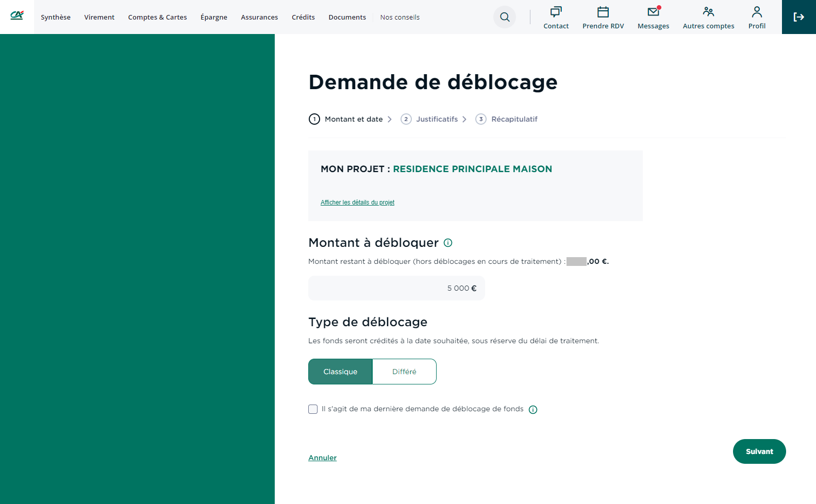
Task: Expand Afficher les détails du projet
Action: pyautogui.click(x=357, y=203)
